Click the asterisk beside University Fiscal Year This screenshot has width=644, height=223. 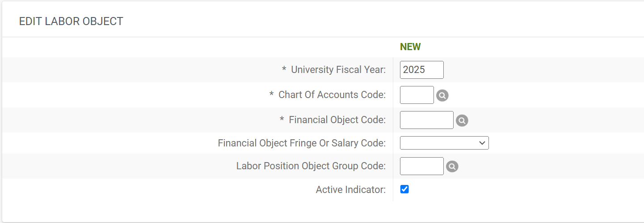pyautogui.click(x=284, y=70)
